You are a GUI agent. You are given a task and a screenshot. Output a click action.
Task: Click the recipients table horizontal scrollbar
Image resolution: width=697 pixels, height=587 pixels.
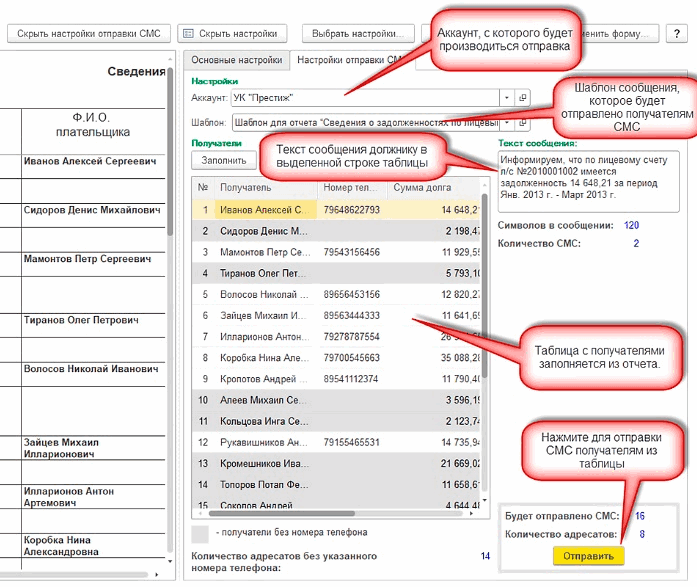click(x=282, y=513)
